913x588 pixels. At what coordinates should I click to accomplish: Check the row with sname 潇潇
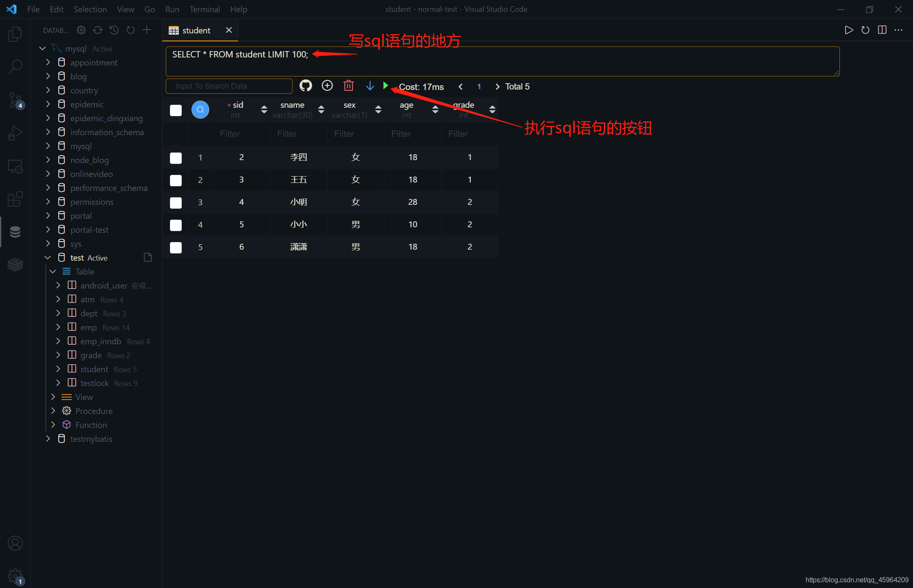176,248
